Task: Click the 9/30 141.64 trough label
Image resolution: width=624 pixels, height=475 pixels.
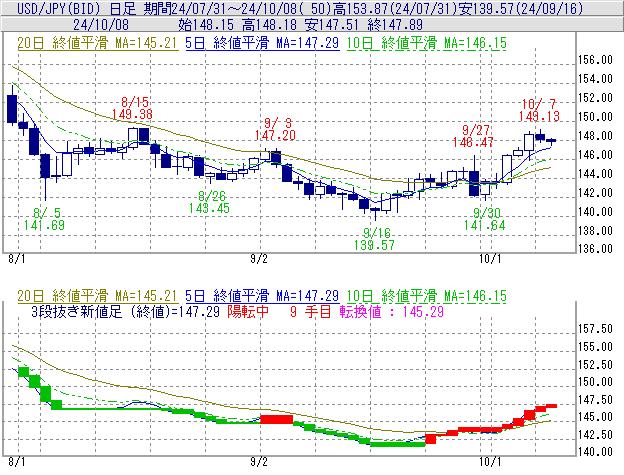Action: click(484, 219)
